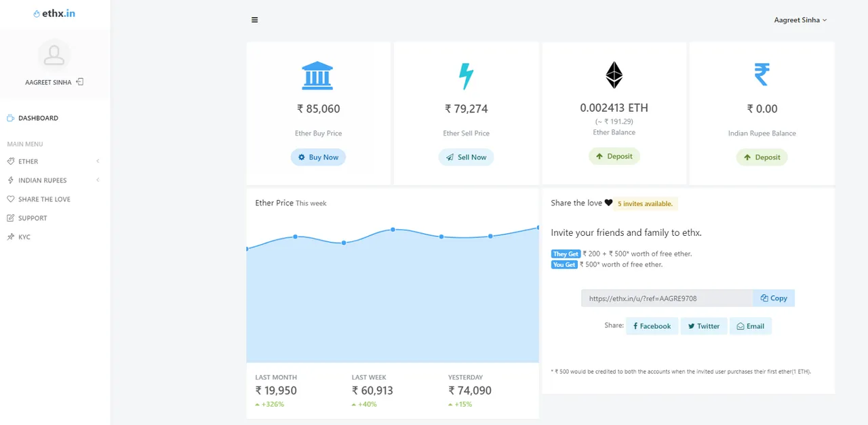Click the Last Week ₹ 60,913 value
Image resolution: width=868 pixels, height=425 pixels.
[372, 390]
